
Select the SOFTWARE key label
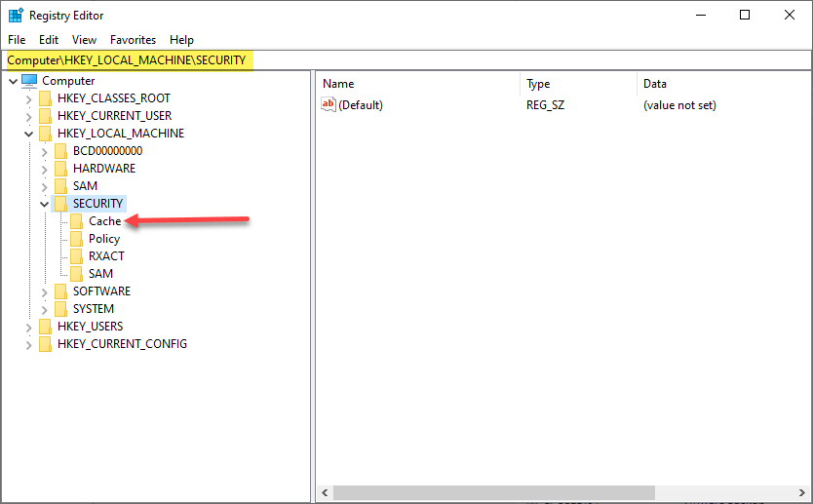pyautogui.click(x=101, y=291)
